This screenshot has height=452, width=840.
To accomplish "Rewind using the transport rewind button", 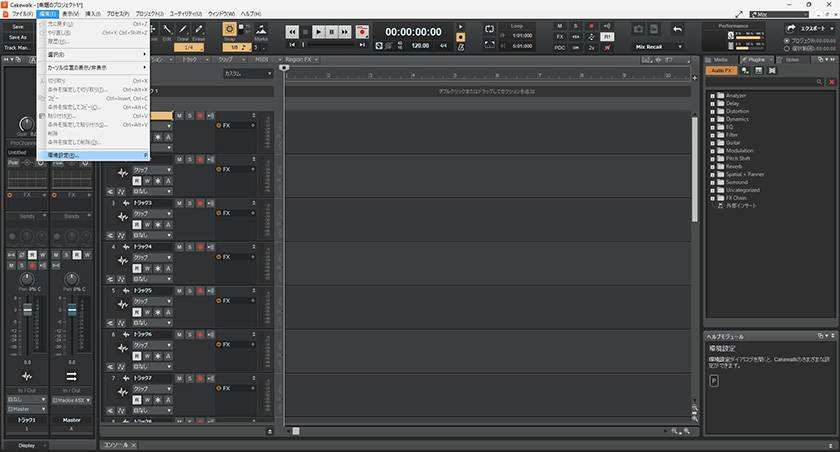I will point(293,32).
